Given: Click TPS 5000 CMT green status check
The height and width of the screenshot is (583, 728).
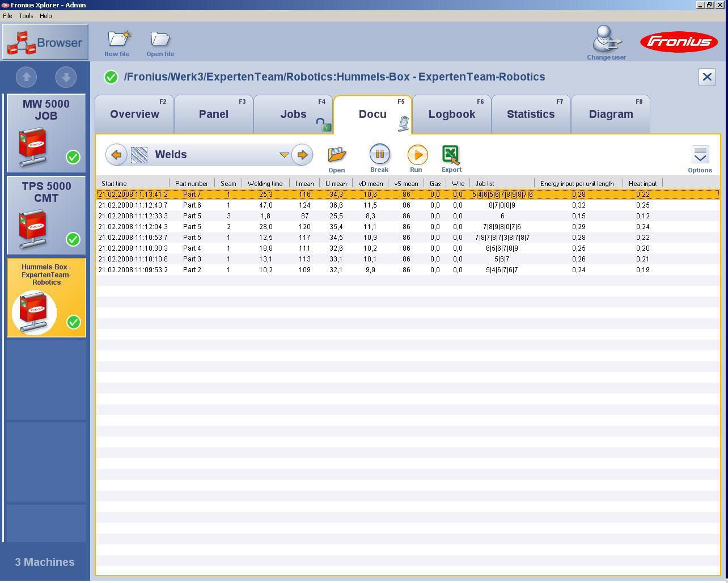Looking at the screenshot, I should coord(73,239).
